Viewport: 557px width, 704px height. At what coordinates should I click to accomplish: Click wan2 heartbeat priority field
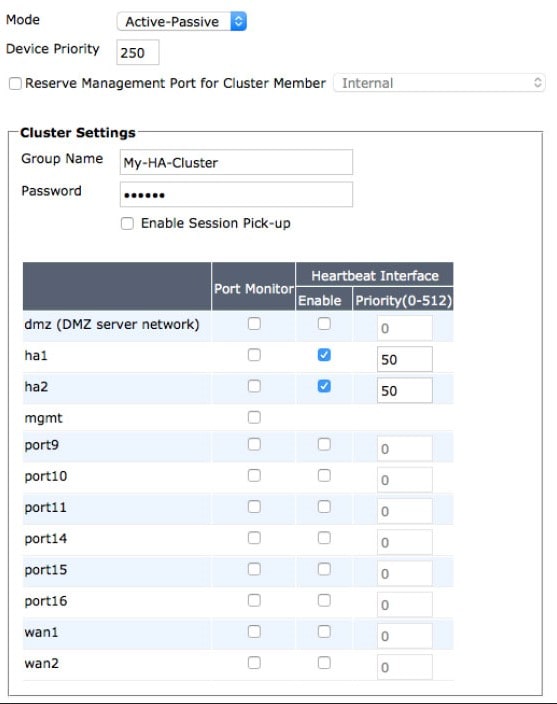click(405, 667)
